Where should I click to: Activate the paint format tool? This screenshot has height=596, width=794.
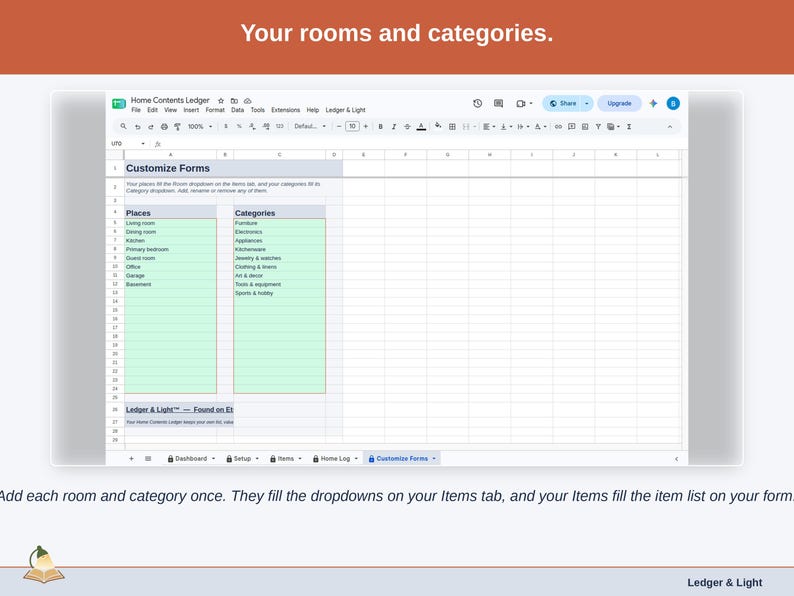pos(177,127)
